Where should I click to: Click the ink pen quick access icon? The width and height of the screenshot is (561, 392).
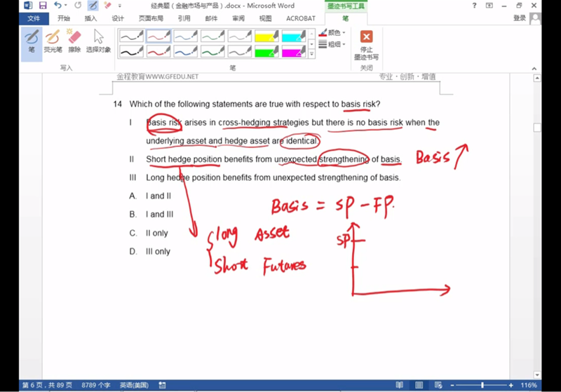[x=93, y=6]
